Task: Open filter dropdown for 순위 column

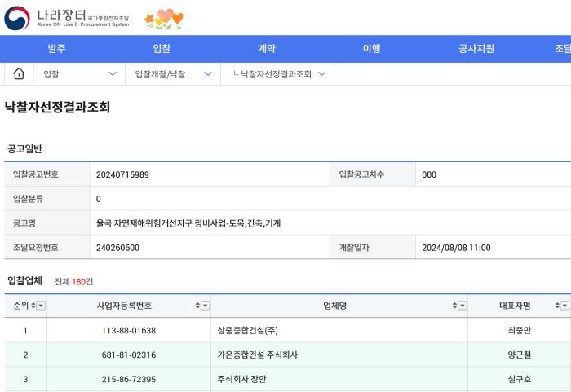Action: 41,306
